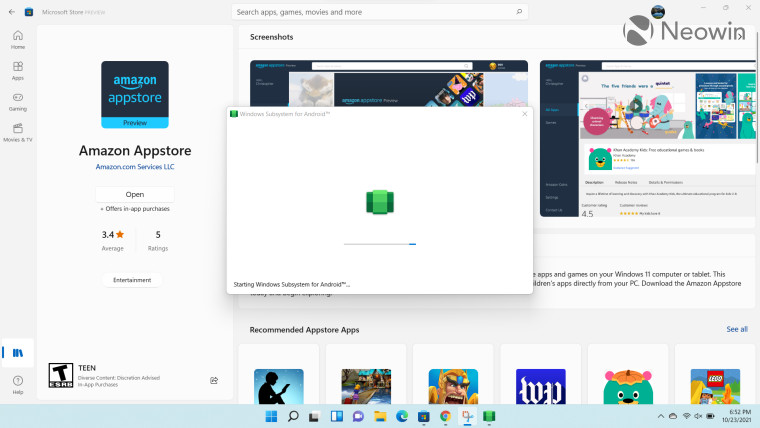Screen dimensions: 760x428
Task: Open the Apps section in sidebar
Action: click(x=18, y=71)
